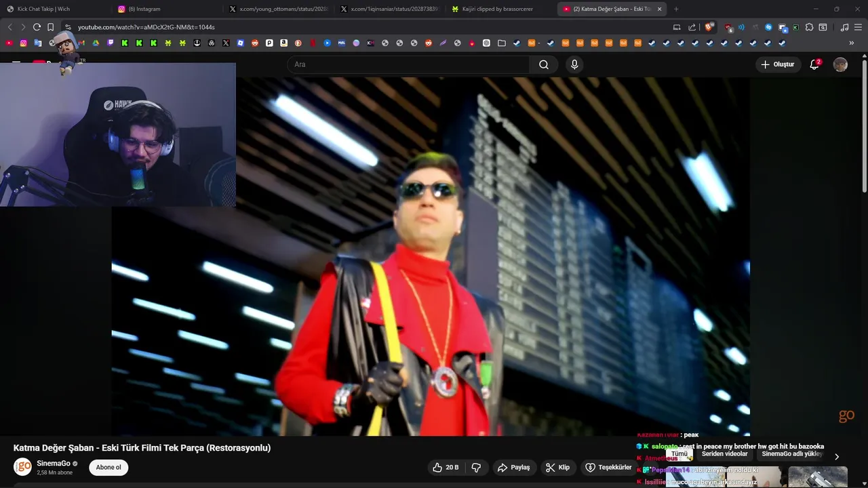This screenshot has width=868, height=488.
Task: Close the Katma Değer Şaban tab
Action: [659, 9]
